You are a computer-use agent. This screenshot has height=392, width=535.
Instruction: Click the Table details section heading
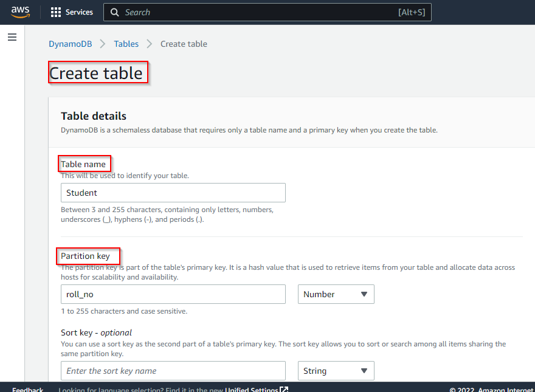pos(94,116)
